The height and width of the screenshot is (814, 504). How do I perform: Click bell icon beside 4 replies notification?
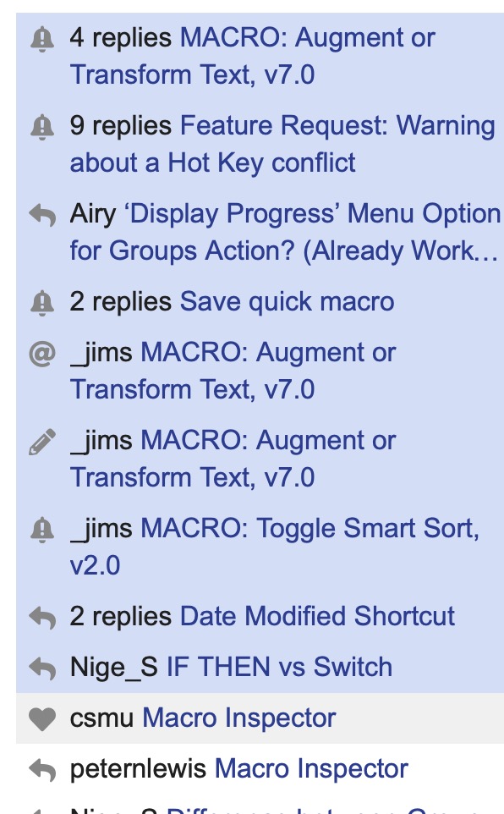pyautogui.click(x=42, y=40)
